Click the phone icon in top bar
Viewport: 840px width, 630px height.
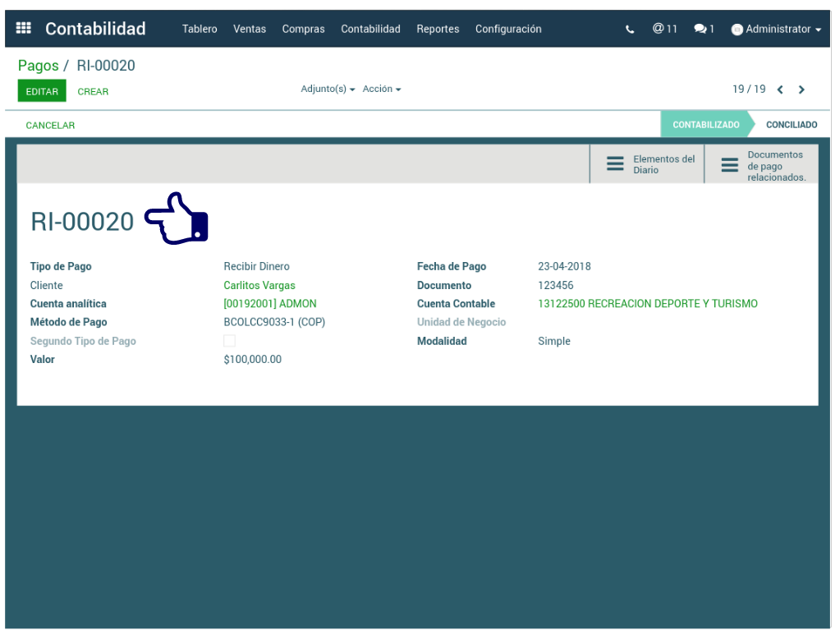(x=630, y=30)
